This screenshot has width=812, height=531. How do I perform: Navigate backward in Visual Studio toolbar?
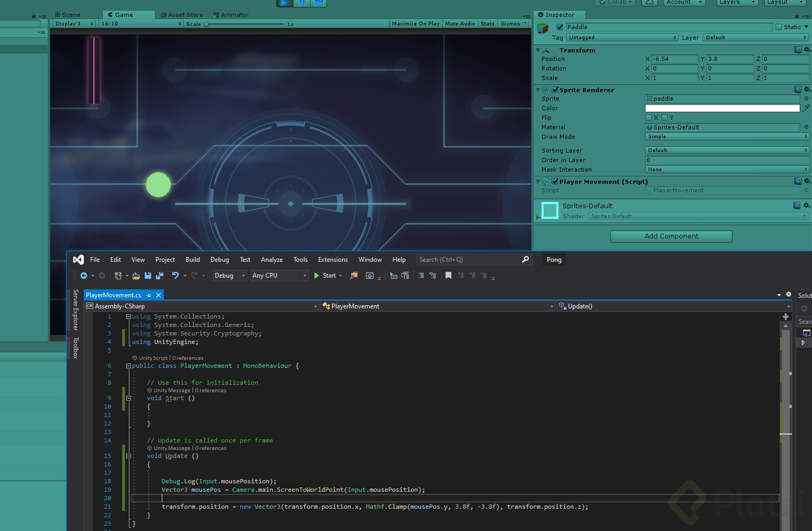[84, 276]
